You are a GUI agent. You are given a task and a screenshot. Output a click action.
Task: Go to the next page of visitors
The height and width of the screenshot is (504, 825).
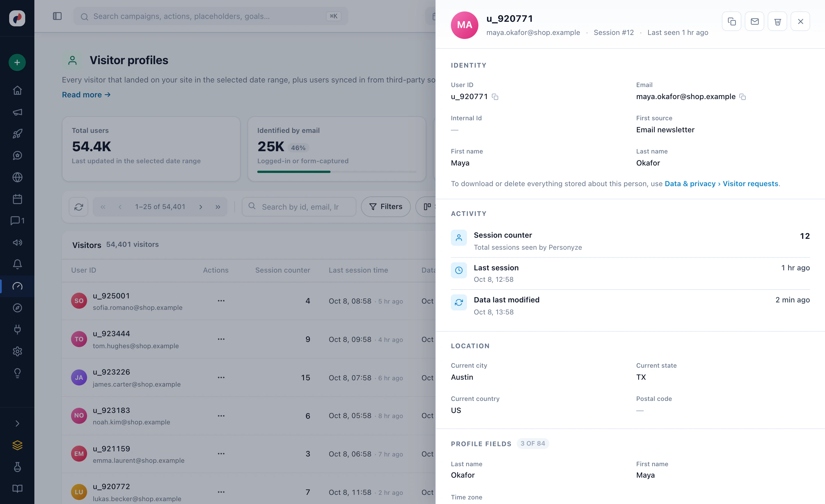(201, 207)
